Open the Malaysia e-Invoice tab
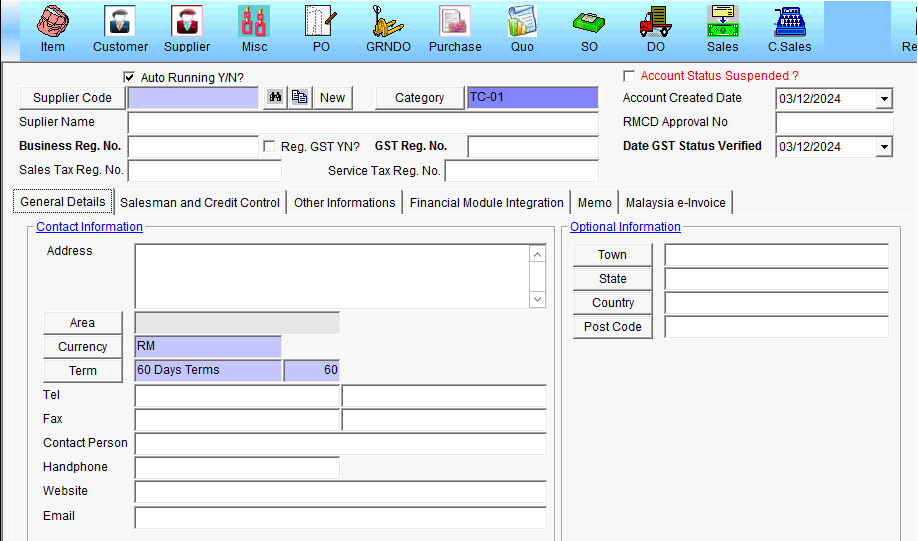The image size is (918, 541). point(676,202)
